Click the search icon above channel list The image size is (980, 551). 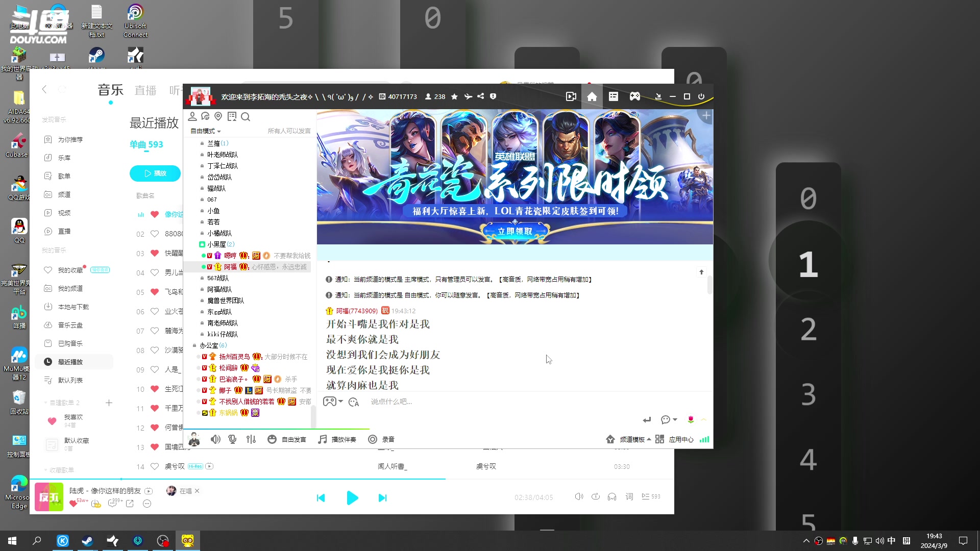tap(246, 117)
